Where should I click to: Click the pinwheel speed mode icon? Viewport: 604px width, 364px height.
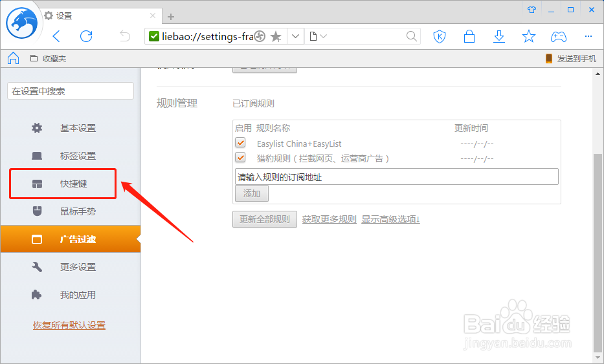click(x=260, y=36)
